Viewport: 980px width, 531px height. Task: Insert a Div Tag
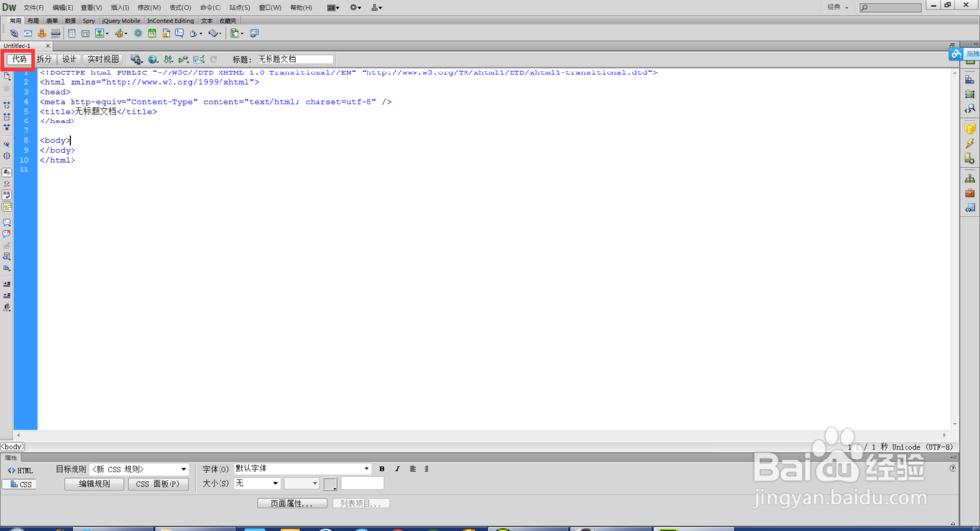[x=85, y=33]
